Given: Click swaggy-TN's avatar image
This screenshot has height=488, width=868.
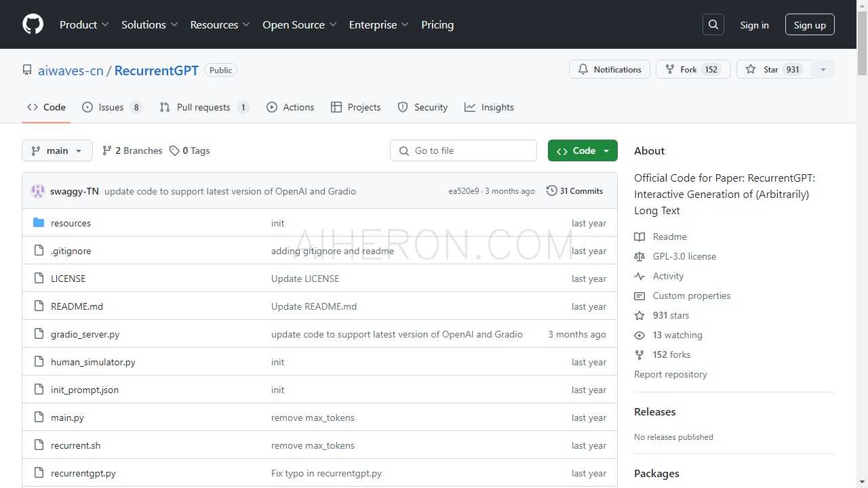Looking at the screenshot, I should point(38,191).
